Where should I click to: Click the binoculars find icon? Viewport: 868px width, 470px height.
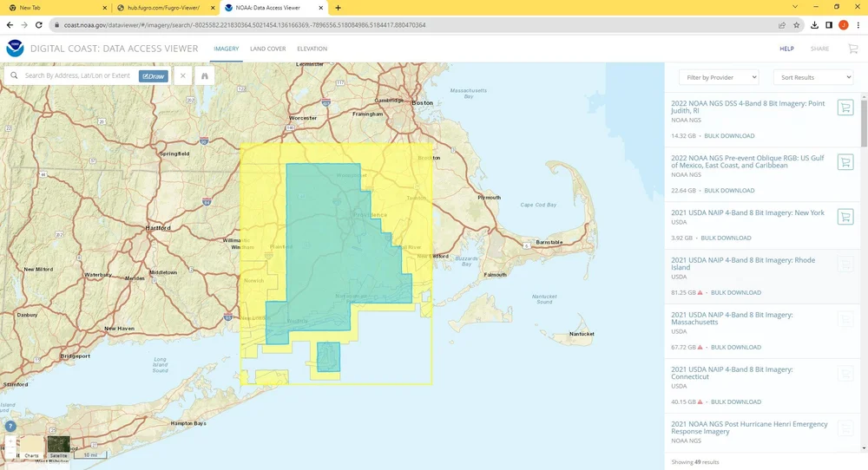pos(204,75)
